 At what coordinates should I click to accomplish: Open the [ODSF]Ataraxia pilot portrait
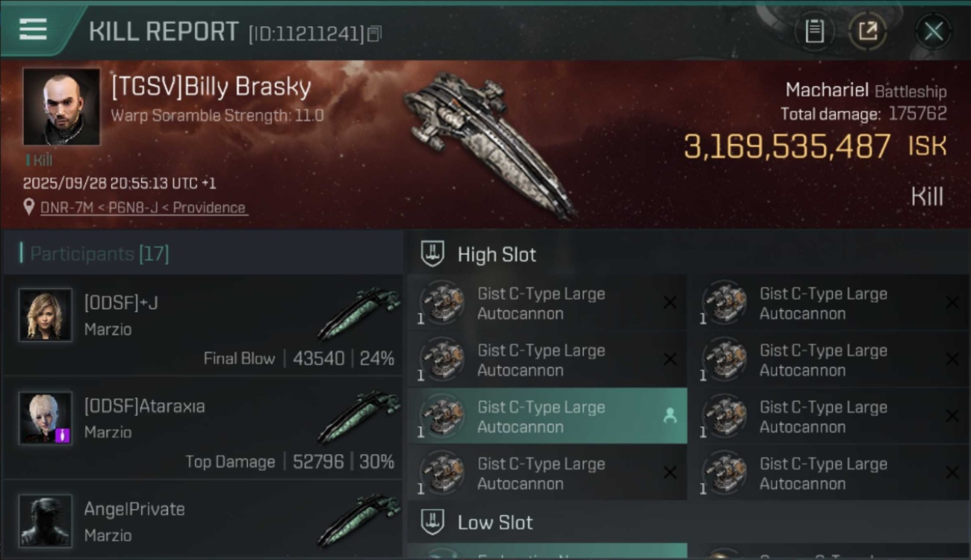coord(46,418)
